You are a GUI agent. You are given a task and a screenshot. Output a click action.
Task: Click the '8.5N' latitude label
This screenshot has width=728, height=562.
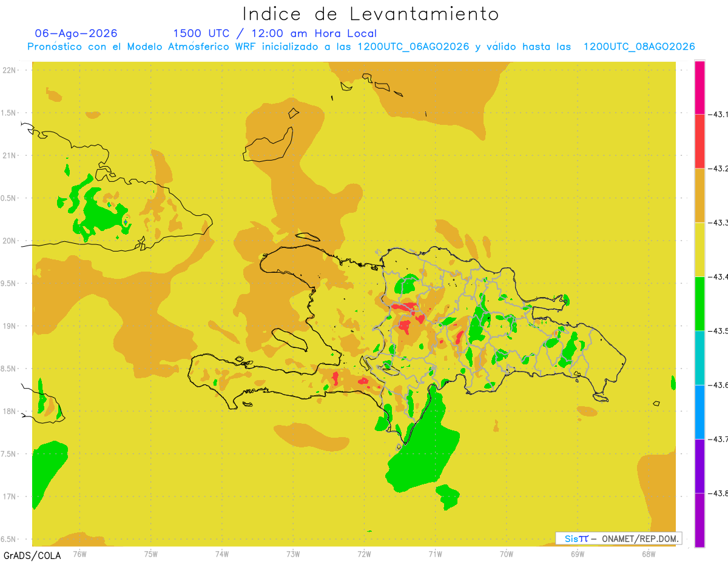[9, 369]
